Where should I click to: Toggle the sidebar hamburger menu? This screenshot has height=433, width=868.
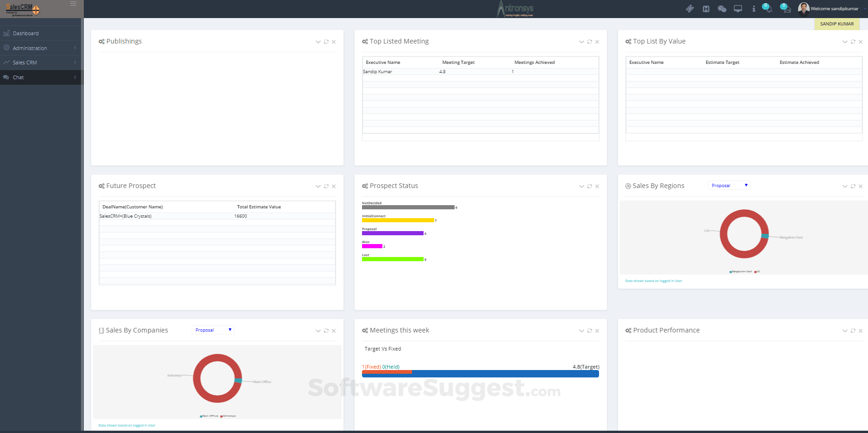pyautogui.click(x=73, y=4)
